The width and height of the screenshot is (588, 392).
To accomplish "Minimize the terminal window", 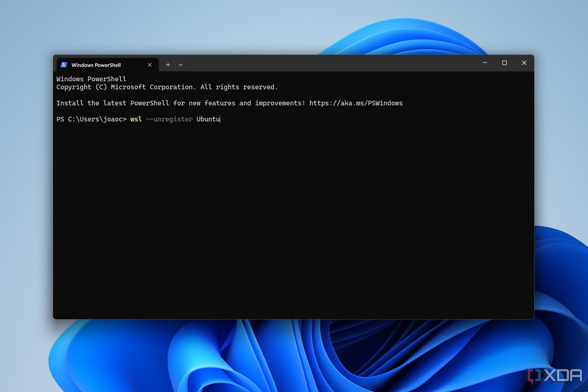I will click(x=485, y=63).
